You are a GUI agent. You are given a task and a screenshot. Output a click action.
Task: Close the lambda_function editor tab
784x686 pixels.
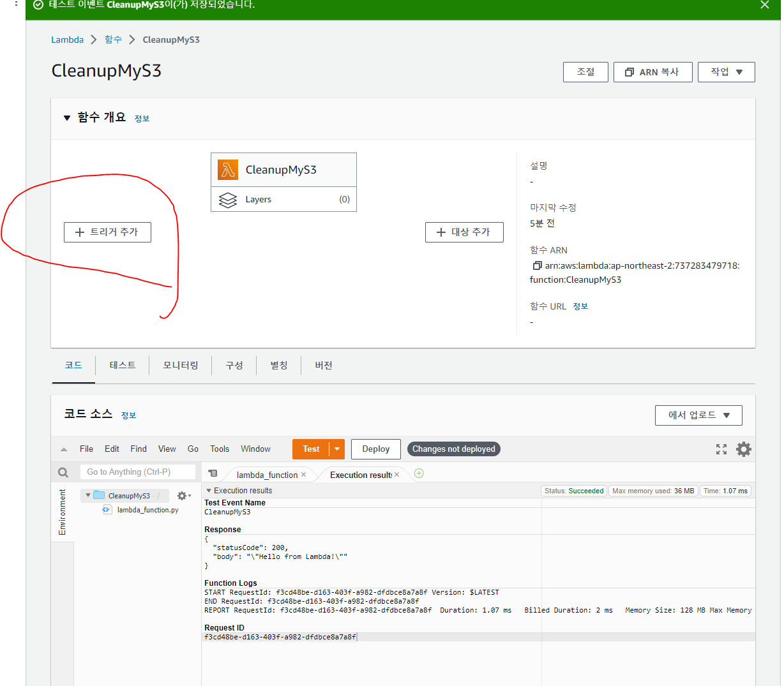(x=303, y=475)
